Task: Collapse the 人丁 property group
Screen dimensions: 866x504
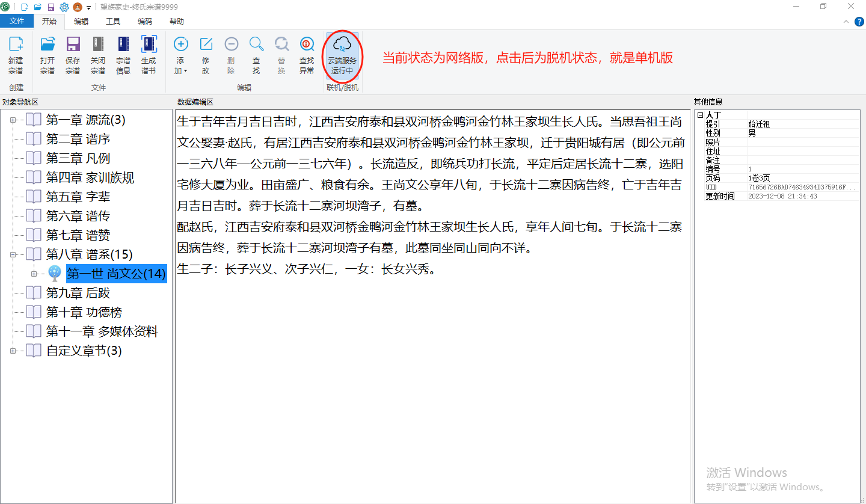Action: point(700,115)
